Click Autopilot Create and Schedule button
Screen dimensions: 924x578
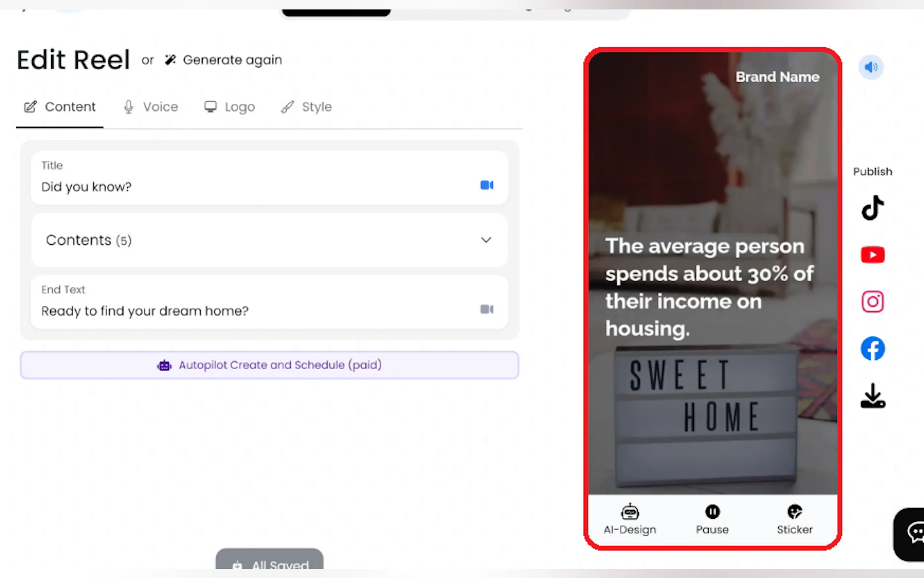pos(269,365)
